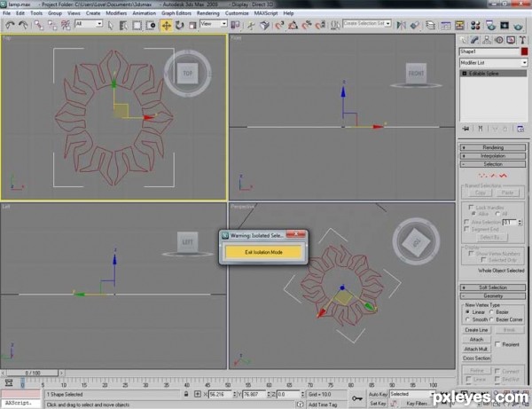Toggle the Window/Crossing selection icon
Screen dimensions: 532x409
(151, 25)
